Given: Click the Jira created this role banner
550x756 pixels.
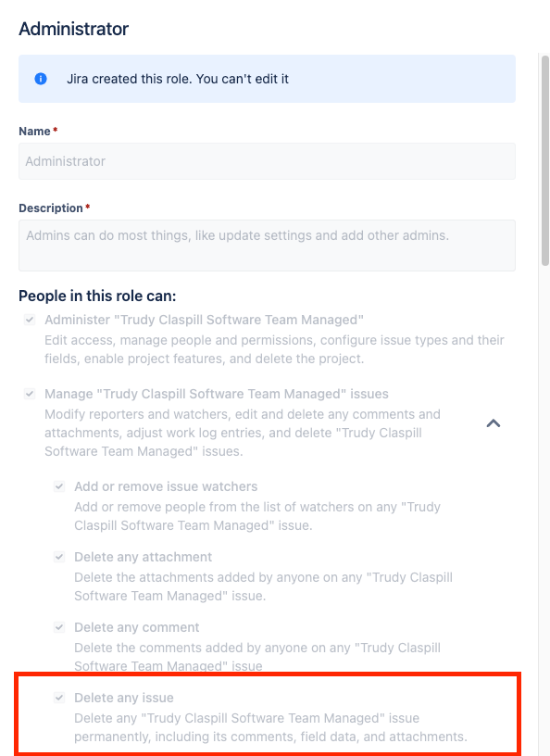Looking at the screenshot, I should click(x=267, y=79).
